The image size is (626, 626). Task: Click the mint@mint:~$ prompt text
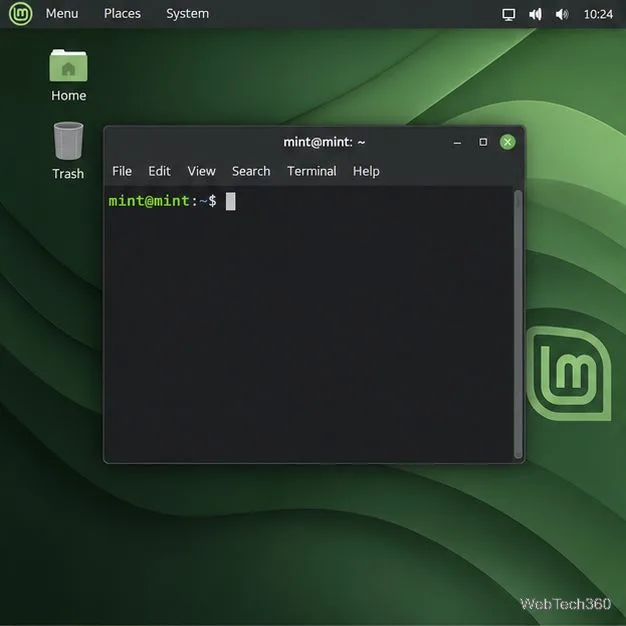coord(162,201)
